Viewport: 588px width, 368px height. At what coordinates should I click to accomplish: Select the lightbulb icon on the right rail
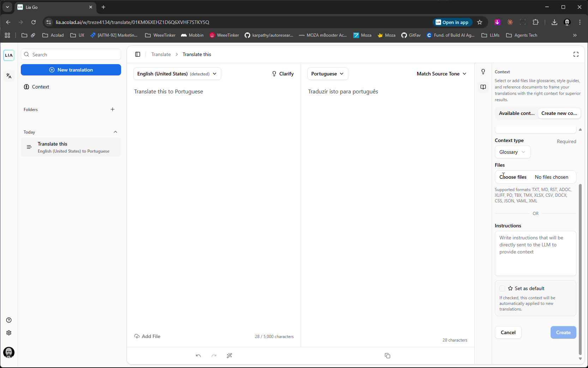(483, 72)
